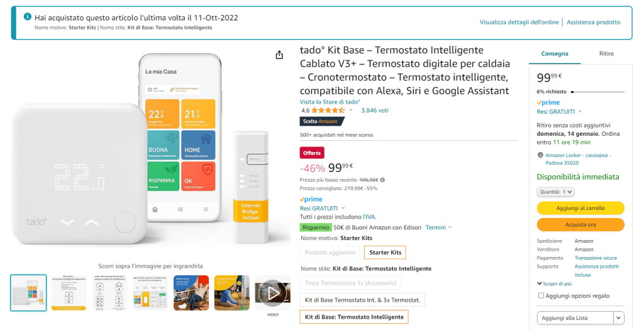Click the Prime logo under the price
This screenshot has width=644, height=330.
tap(311, 199)
